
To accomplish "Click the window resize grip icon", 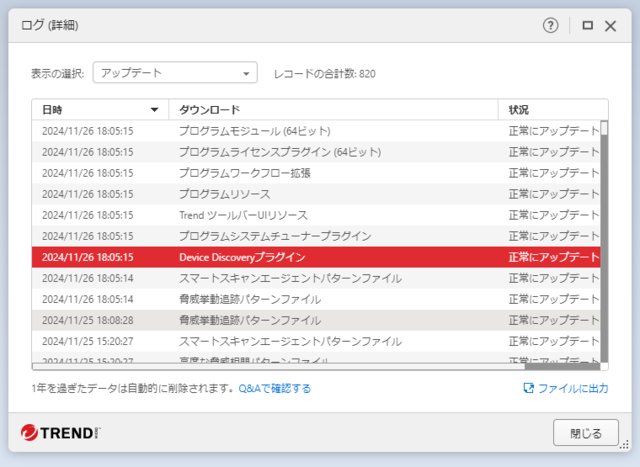I will 625,445.
